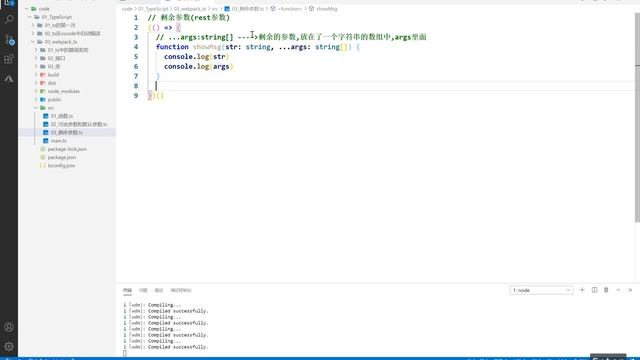Click the src folder icon

(x=42, y=108)
